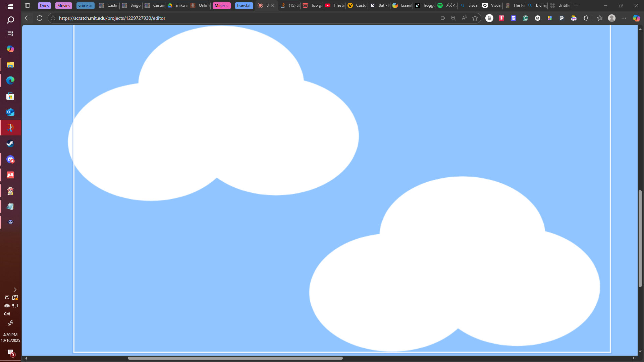
Task: Click the Grammarly extension icon
Action: (526, 18)
